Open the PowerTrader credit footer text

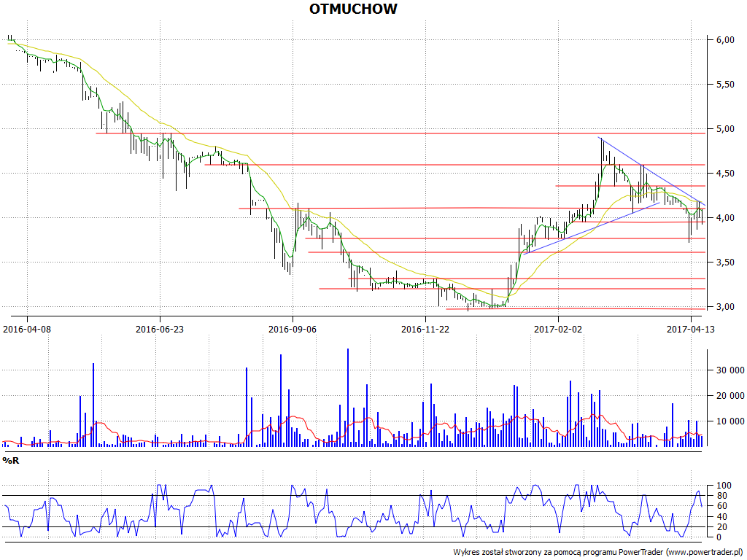(598, 552)
